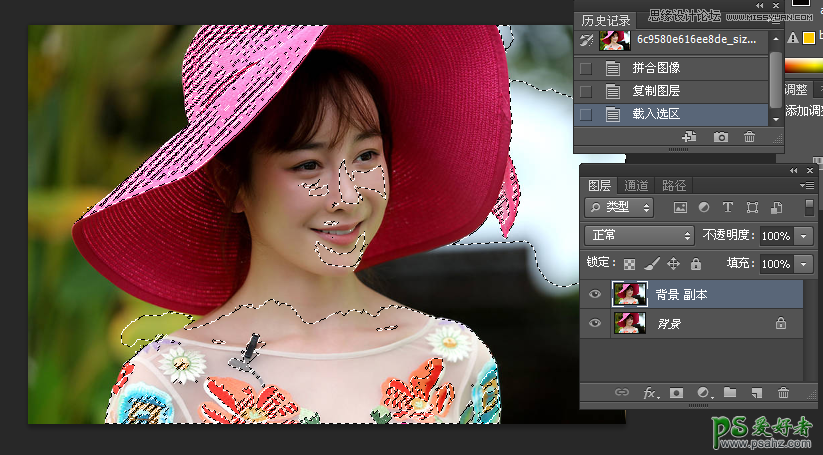Screen dimensions: 823x455
Task: Create a new group folder in Layers
Action: coord(729,393)
